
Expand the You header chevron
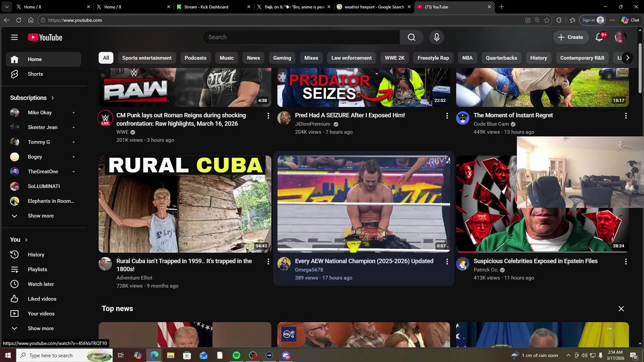tap(26, 240)
